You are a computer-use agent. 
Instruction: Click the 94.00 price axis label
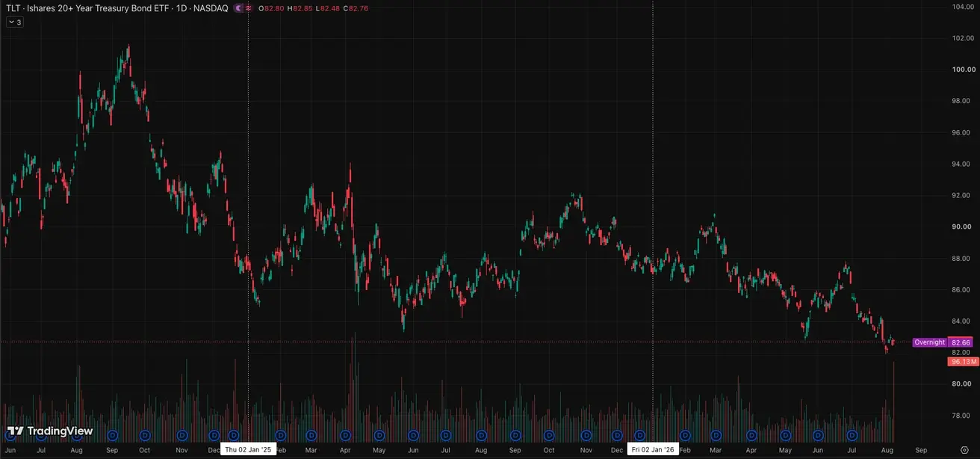[x=961, y=164]
